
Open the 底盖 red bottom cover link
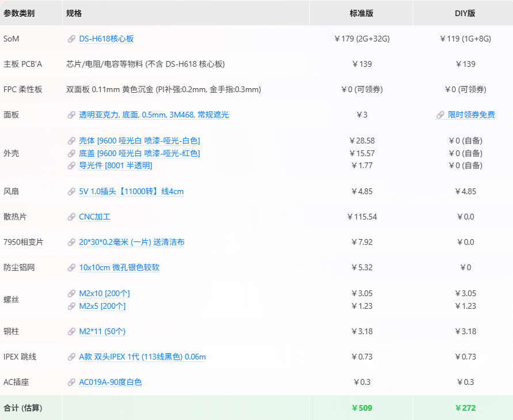click(140, 153)
